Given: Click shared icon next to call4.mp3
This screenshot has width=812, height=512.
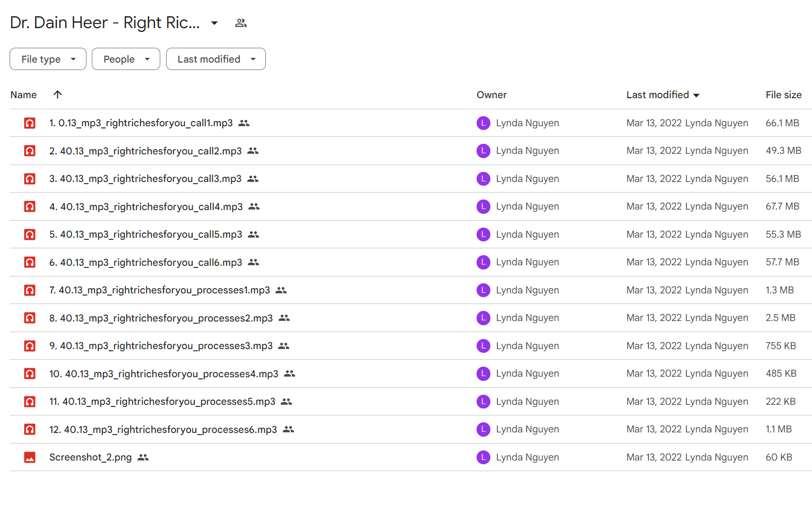Looking at the screenshot, I should click(254, 206).
